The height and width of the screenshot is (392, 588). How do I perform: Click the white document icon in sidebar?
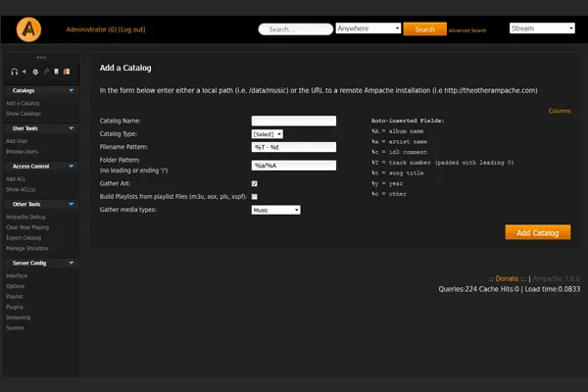click(57, 72)
